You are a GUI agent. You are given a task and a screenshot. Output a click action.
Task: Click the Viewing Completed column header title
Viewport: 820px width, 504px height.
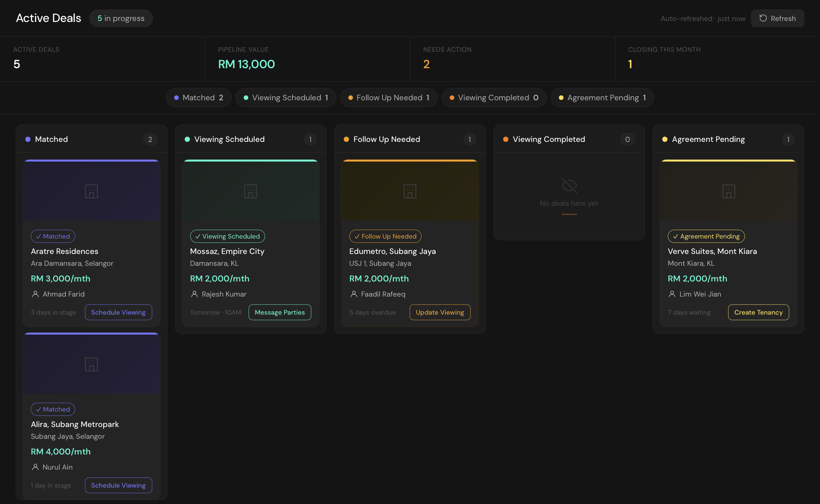pyautogui.click(x=549, y=139)
